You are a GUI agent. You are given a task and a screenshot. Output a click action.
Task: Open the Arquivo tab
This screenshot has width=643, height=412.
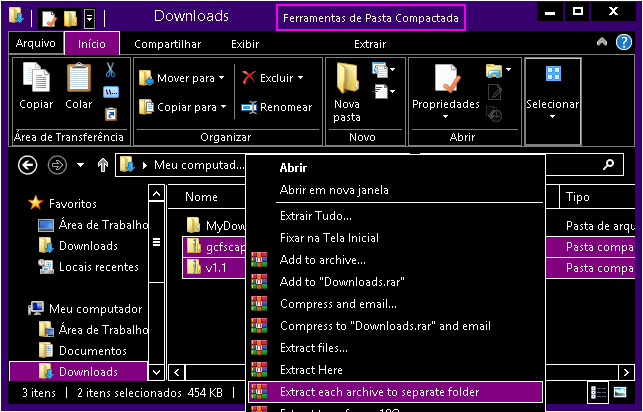pyautogui.click(x=36, y=43)
